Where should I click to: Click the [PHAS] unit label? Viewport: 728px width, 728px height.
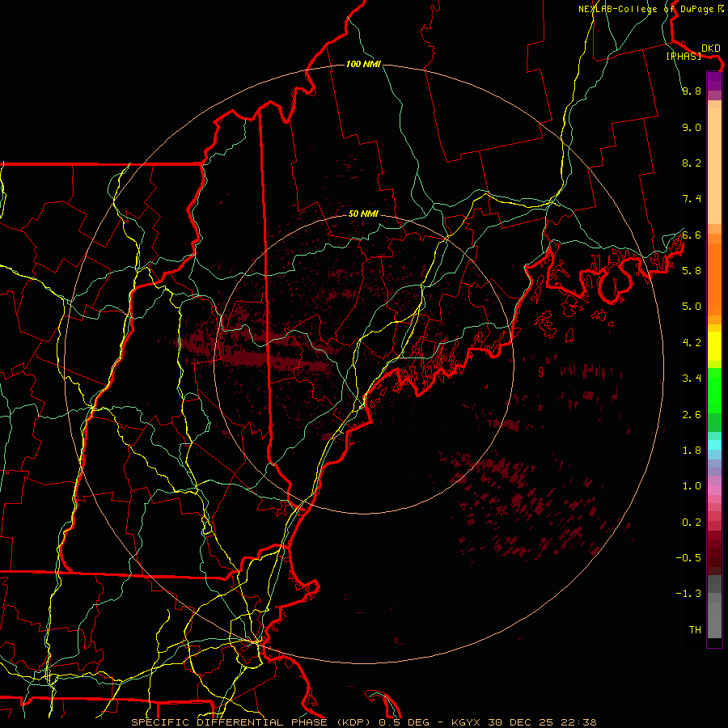click(x=684, y=57)
